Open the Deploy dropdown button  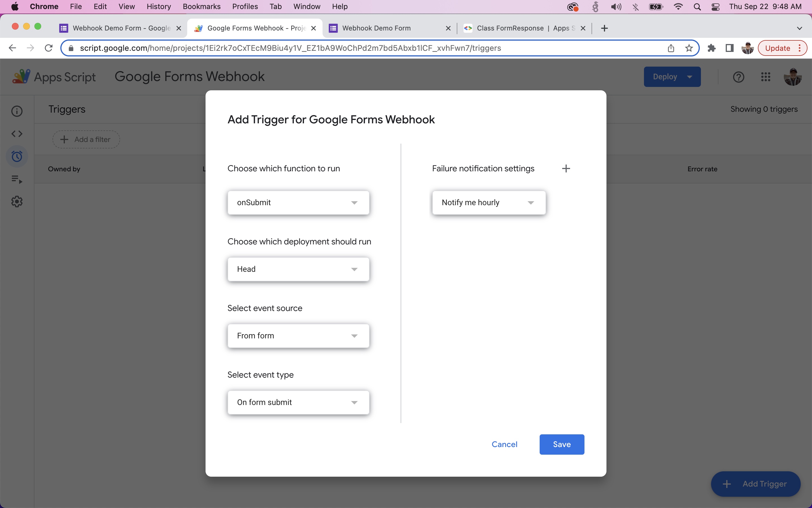672,77
